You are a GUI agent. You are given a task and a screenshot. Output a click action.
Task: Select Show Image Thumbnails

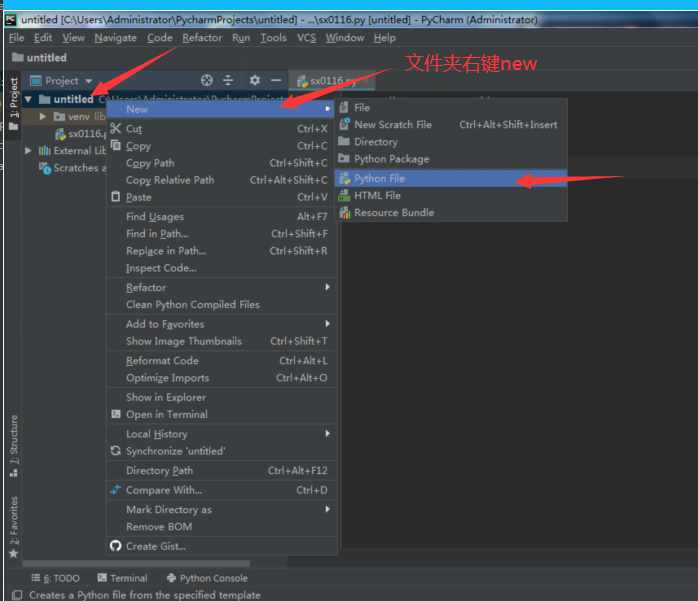[222, 341]
